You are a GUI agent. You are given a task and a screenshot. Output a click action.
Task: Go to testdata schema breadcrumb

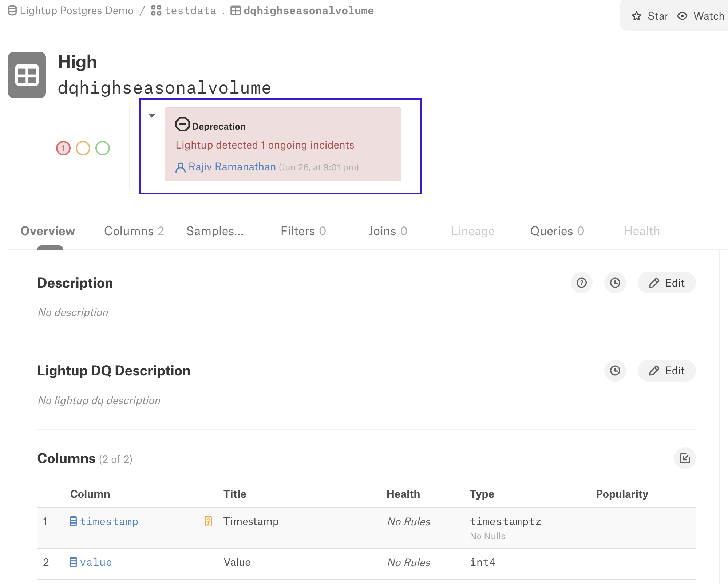tap(190, 11)
